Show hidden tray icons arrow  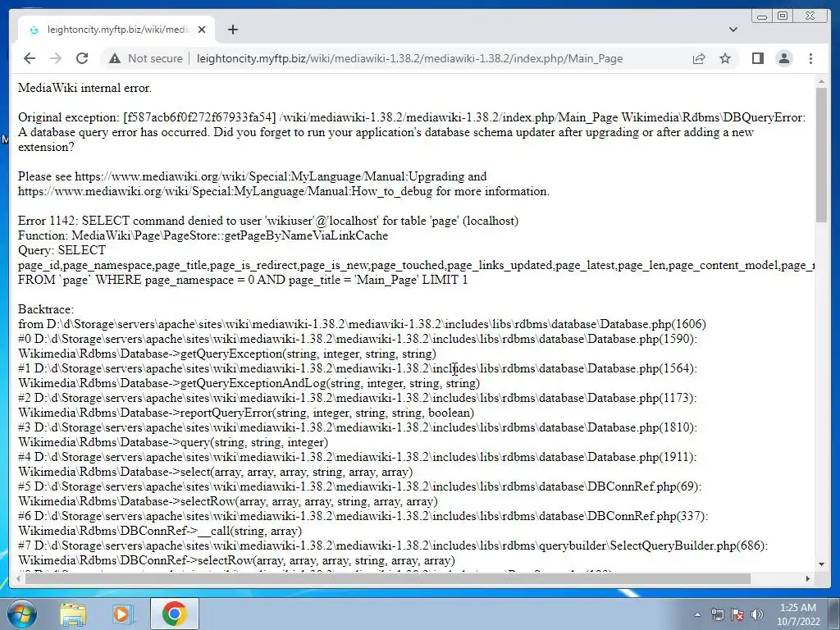[x=697, y=614]
